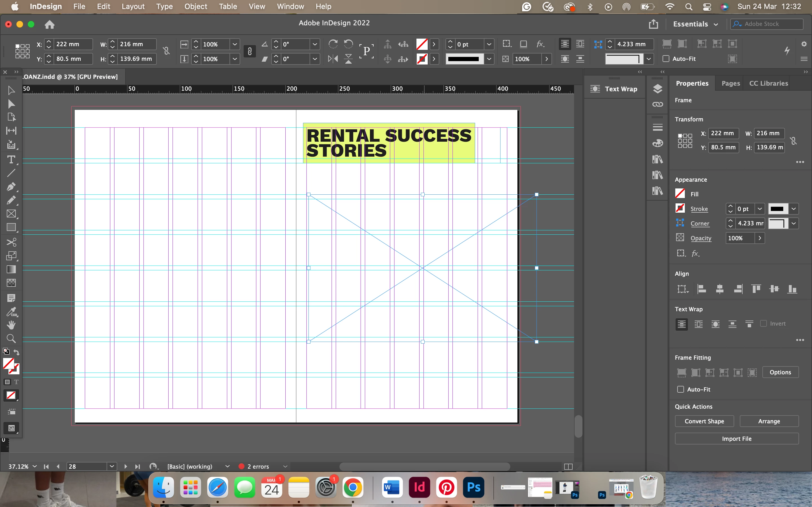Click the Import File button
Screen dimensions: 812x507
click(x=736, y=439)
